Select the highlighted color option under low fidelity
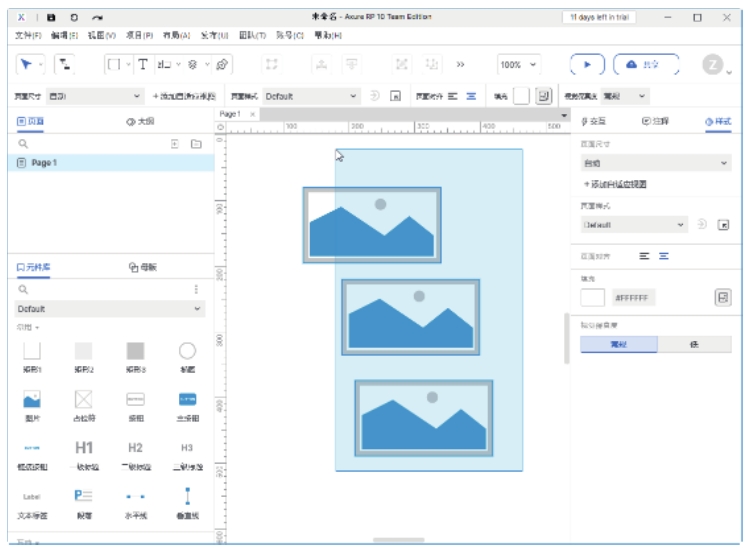The height and width of the screenshot is (548, 747). click(618, 344)
